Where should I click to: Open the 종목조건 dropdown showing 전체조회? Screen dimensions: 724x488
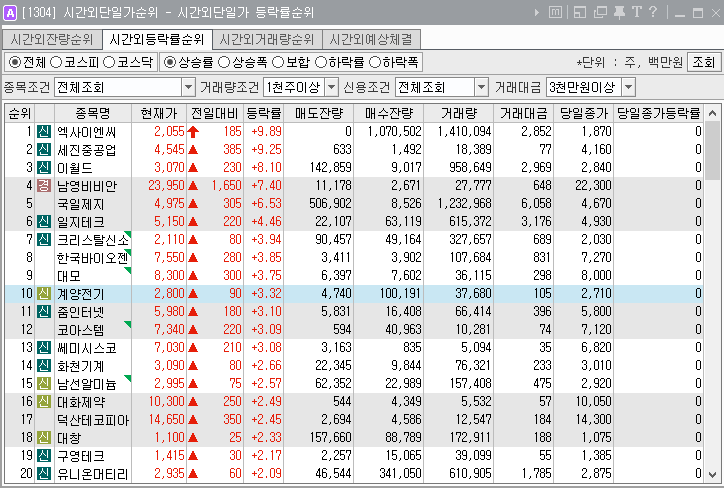tap(125, 87)
